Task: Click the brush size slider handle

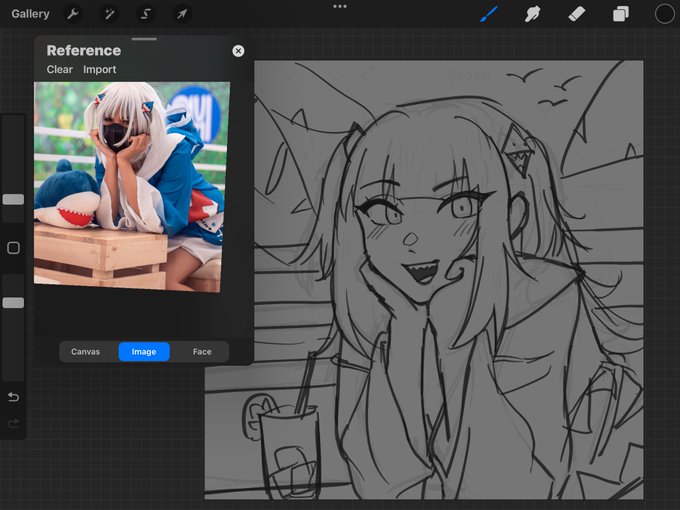Action: [13, 199]
